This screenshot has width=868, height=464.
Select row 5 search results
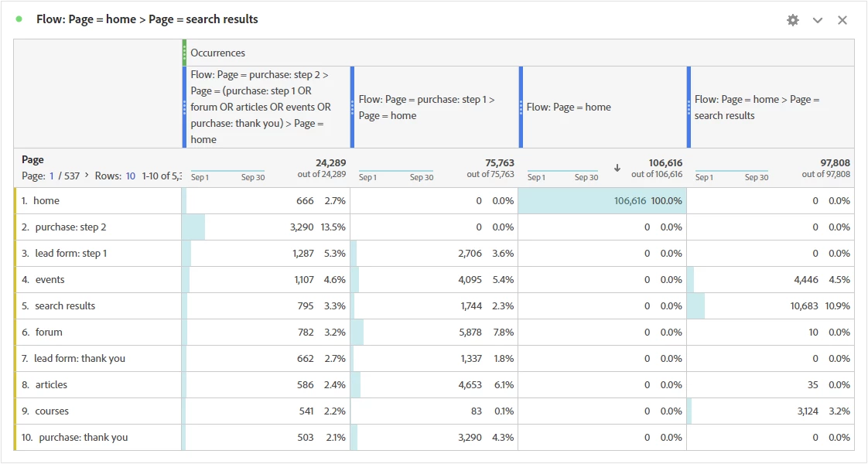click(98, 305)
